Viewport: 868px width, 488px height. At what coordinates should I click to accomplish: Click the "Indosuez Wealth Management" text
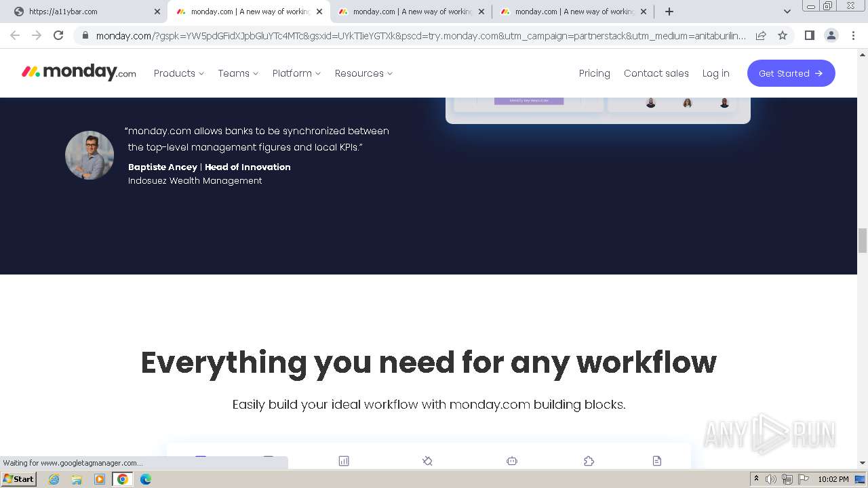pos(195,180)
